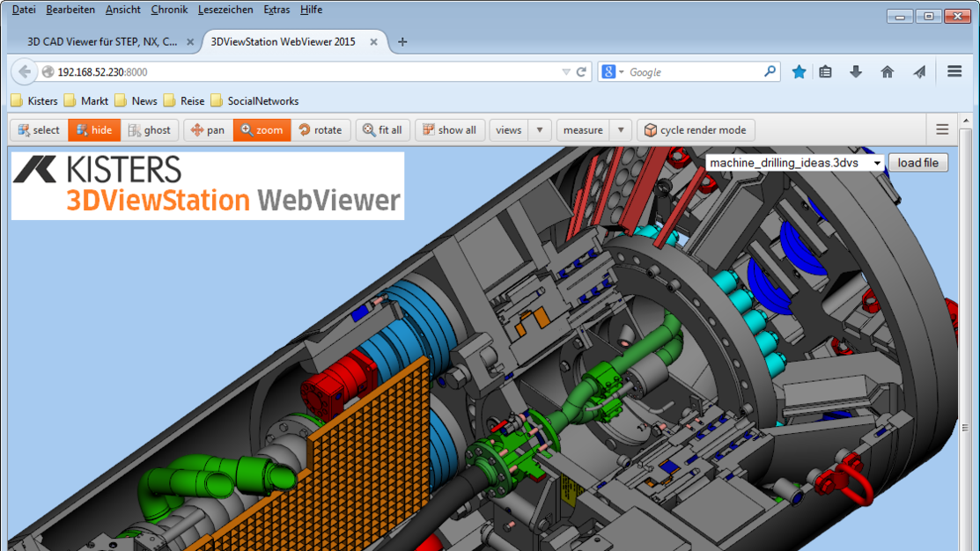Activate the select tool
Screen dimensions: 980x551
tap(39, 130)
